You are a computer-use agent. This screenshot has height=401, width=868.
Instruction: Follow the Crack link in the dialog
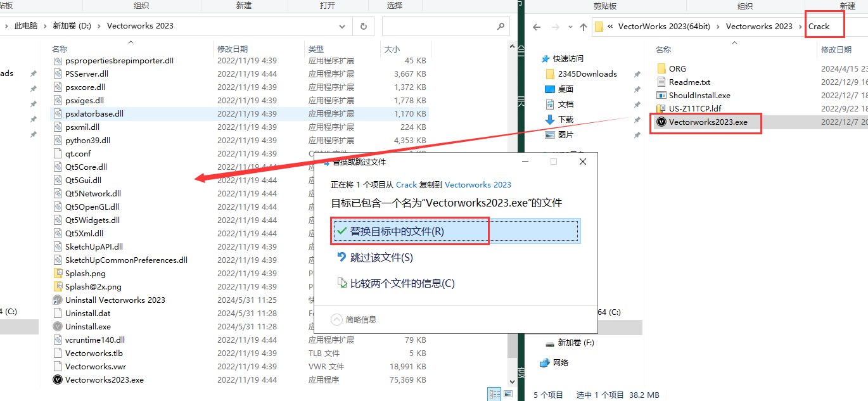click(407, 184)
